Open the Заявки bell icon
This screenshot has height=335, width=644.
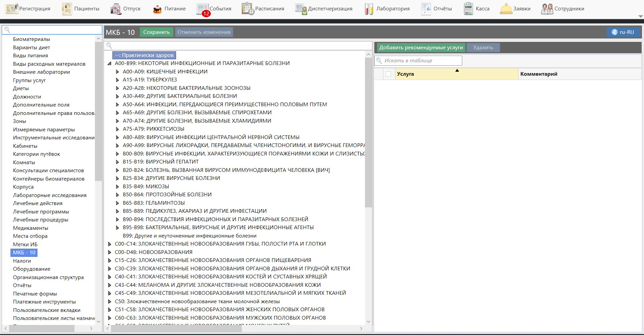[506, 9]
